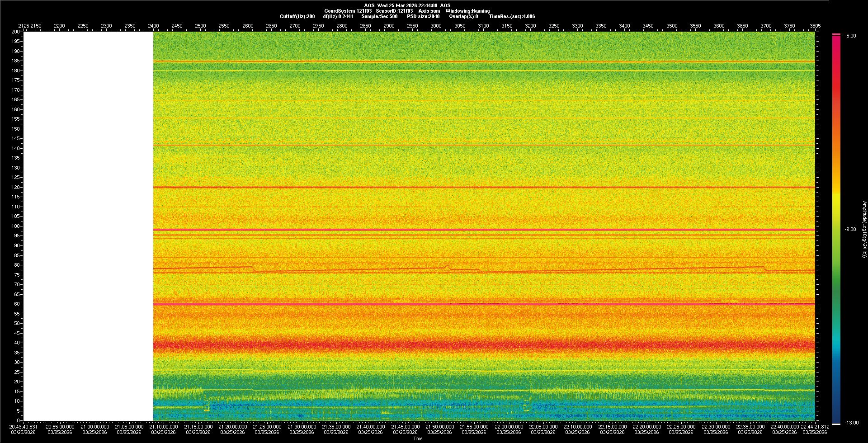Click the 22:00:00.000 time axis label
Viewport: 868px width, 443px height.
[509, 427]
